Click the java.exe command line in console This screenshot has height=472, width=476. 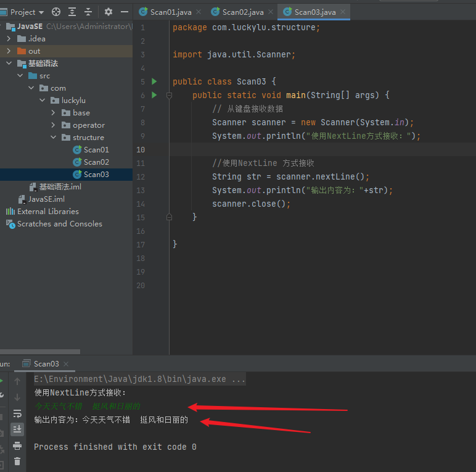pos(139,379)
